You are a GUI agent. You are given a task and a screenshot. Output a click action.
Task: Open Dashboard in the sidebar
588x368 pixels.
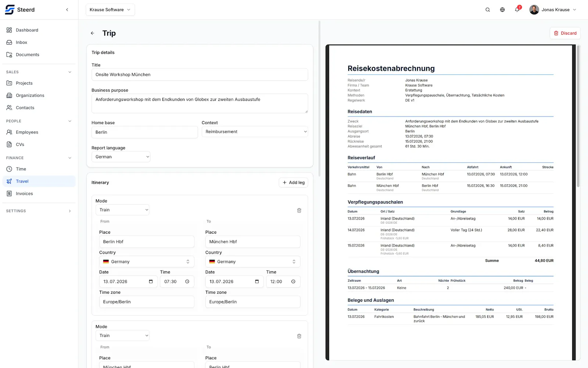point(39,30)
